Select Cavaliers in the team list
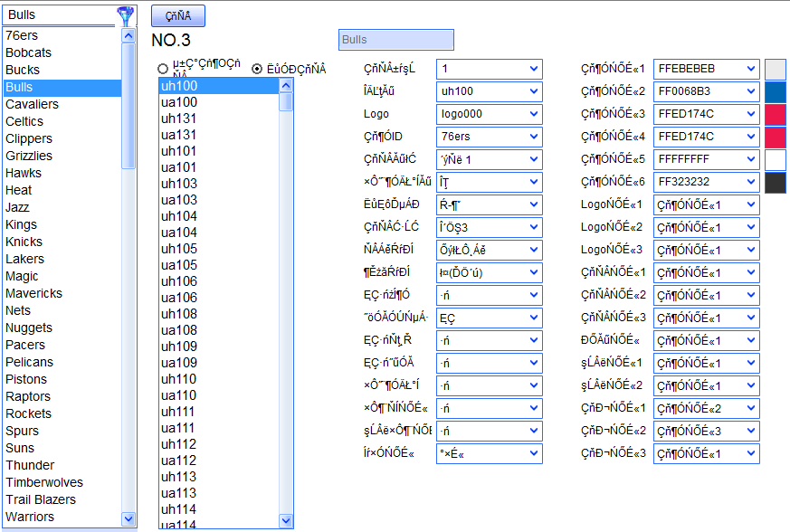790x532 pixels. tap(62, 104)
